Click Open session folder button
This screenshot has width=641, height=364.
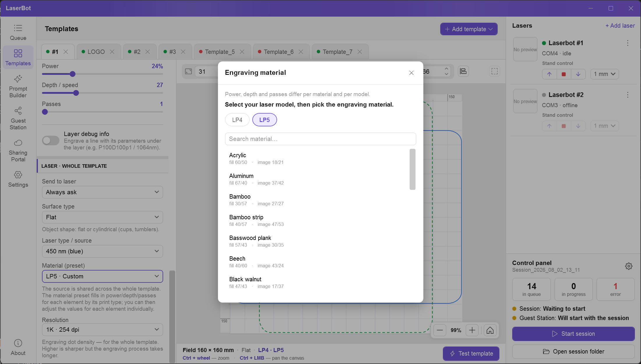[573, 352]
